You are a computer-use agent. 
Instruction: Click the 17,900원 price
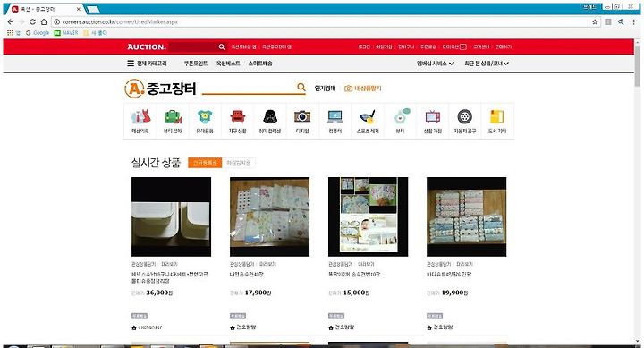click(x=258, y=293)
